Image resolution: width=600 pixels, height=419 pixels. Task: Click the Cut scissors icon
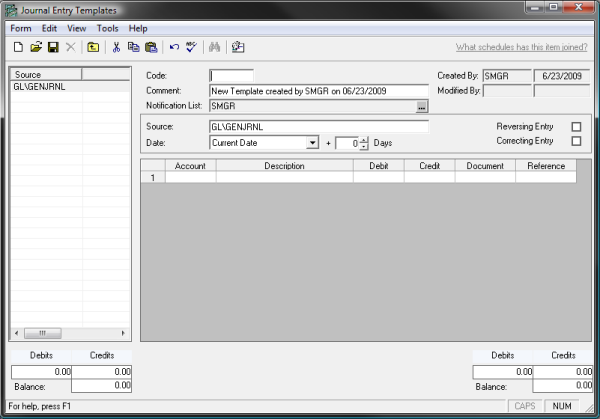point(116,47)
